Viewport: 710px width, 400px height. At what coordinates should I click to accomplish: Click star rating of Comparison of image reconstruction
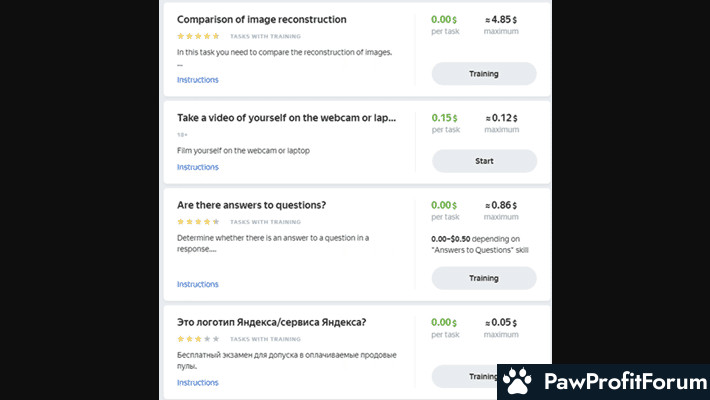coord(198,36)
